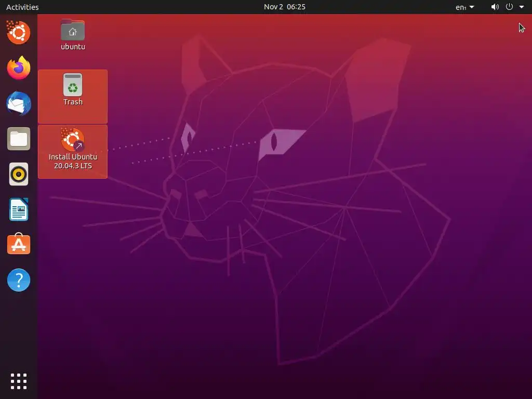This screenshot has width=532, height=399.
Task: Expand the system menu arrow
Action: point(522,7)
